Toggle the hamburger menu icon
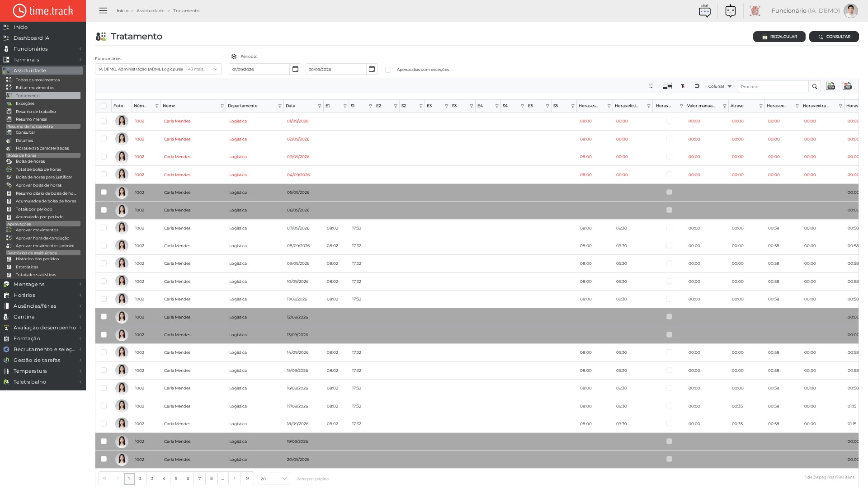This screenshot has height=488, width=868. pyautogui.click(x=103, y=10)
